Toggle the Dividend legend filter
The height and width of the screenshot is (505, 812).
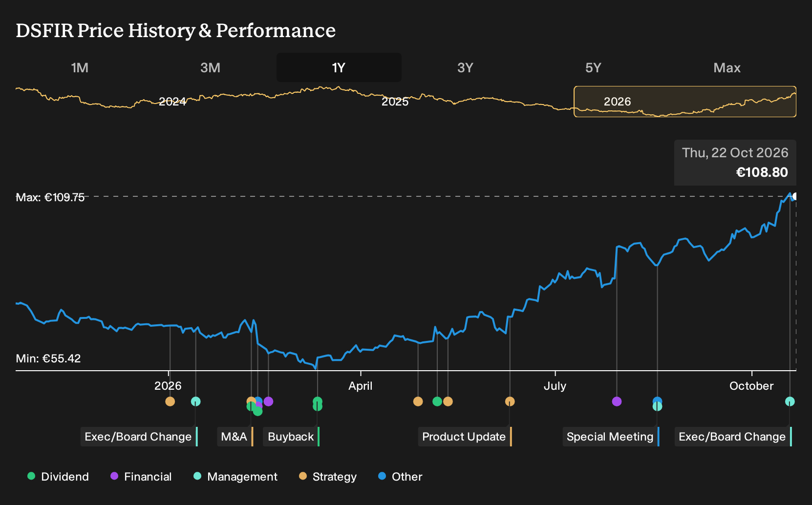(x=58, y=477)
